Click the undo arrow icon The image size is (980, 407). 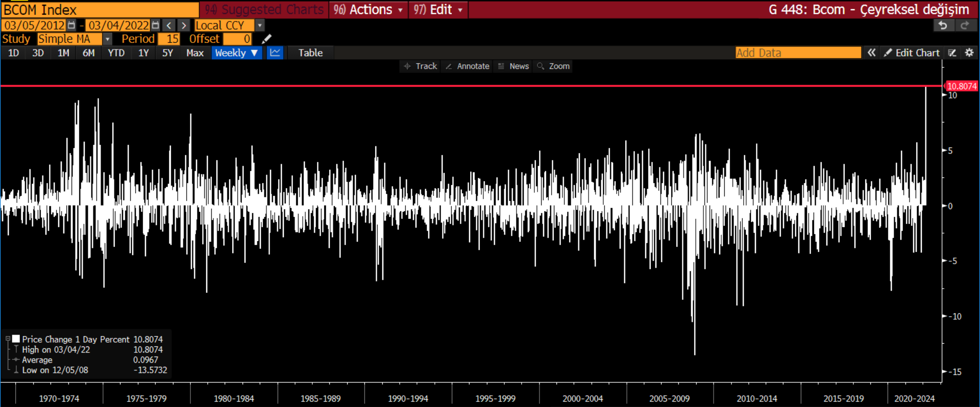[943, 25]
